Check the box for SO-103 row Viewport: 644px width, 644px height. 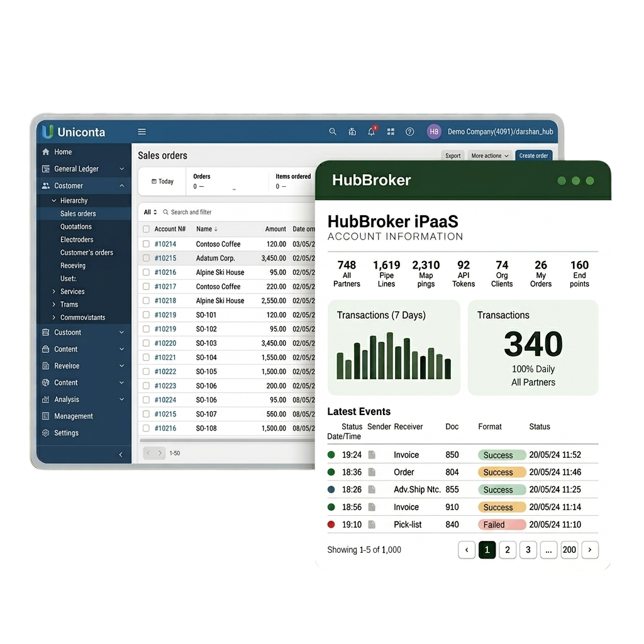tap(146, 343)
